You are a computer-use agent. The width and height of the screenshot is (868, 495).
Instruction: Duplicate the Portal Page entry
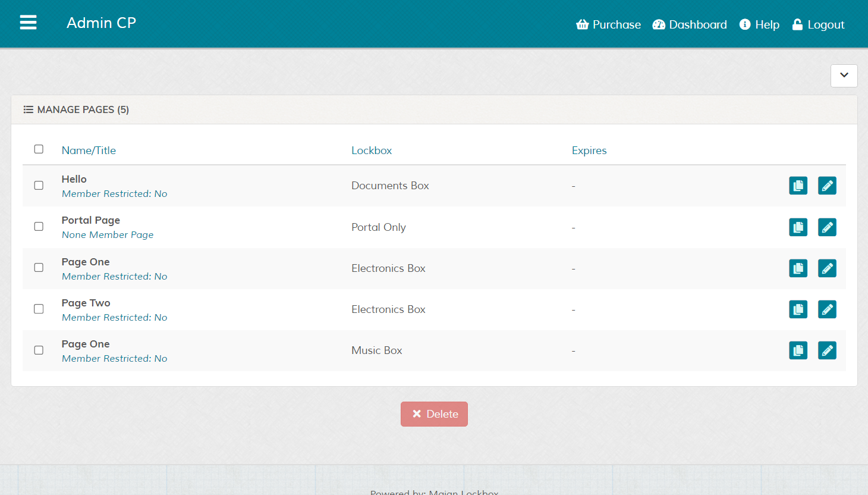pyautogui.click(x=798, y=227)
